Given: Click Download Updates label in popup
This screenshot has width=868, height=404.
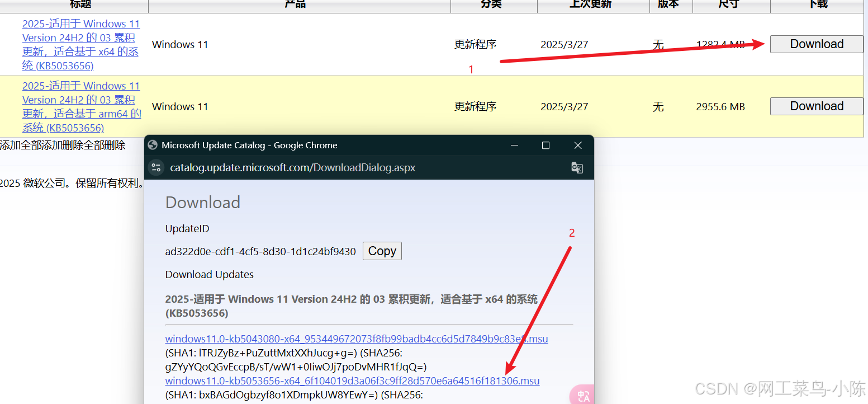Looking at the screenshot, I should [x=210, y=275].
